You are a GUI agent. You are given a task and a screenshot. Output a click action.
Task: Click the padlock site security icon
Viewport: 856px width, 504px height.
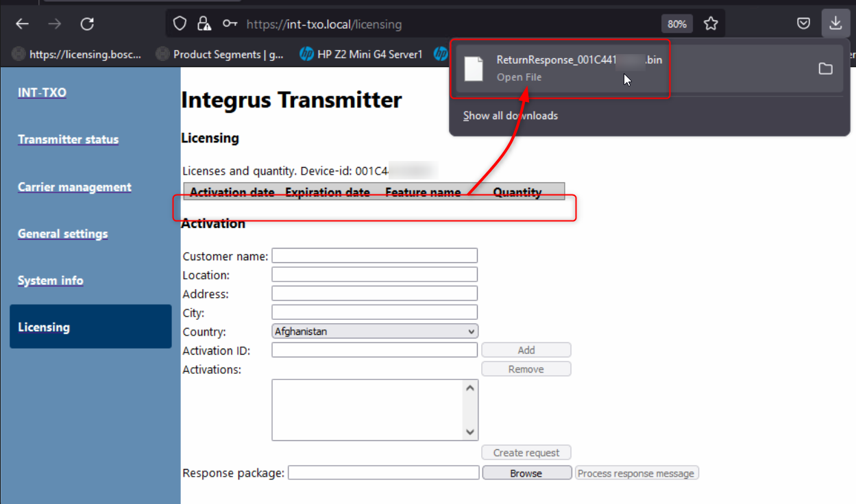pyautogui.click(x=204, y=24)
